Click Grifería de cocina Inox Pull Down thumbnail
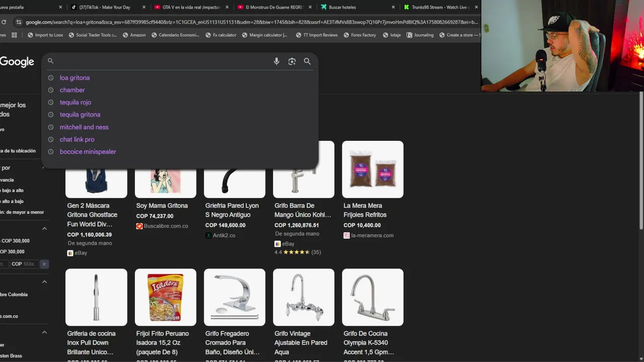The width and height of the screenshot is (644, 362). click(x=96, y=297)
